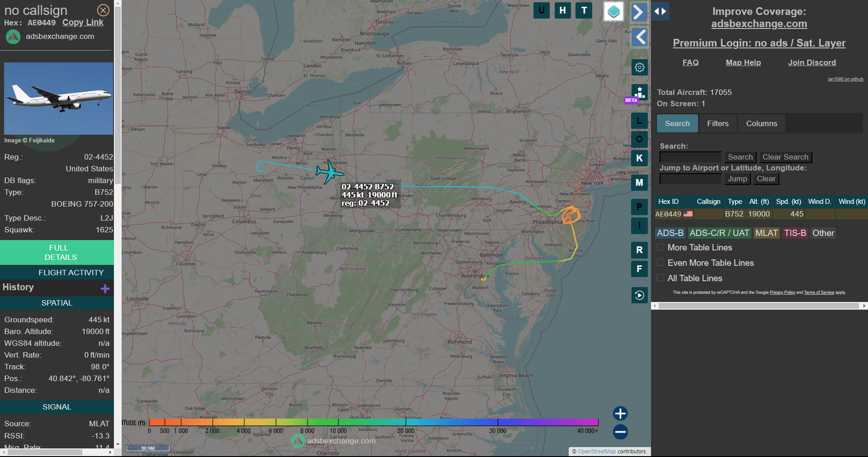
Task: Enable More Table Lines checkbox
Action: [x=660, y=247]
